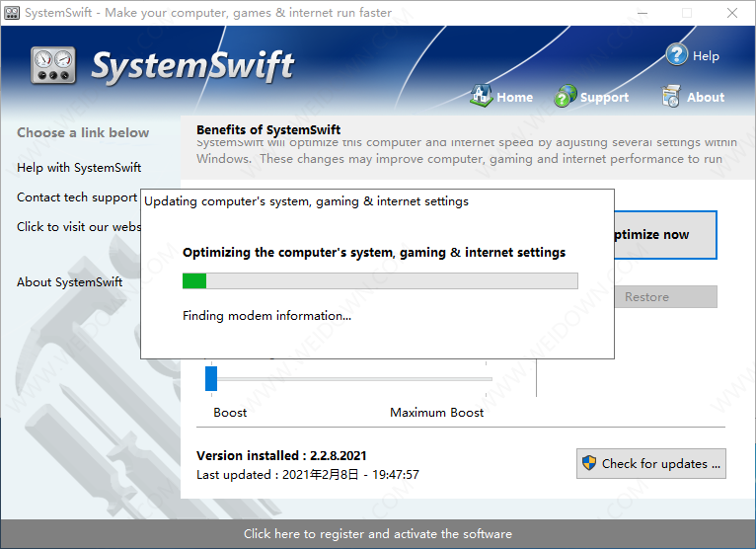Click the SystemSwift title logo text
Viewport: 756px width, 549px height.
(x=192, y=66)
